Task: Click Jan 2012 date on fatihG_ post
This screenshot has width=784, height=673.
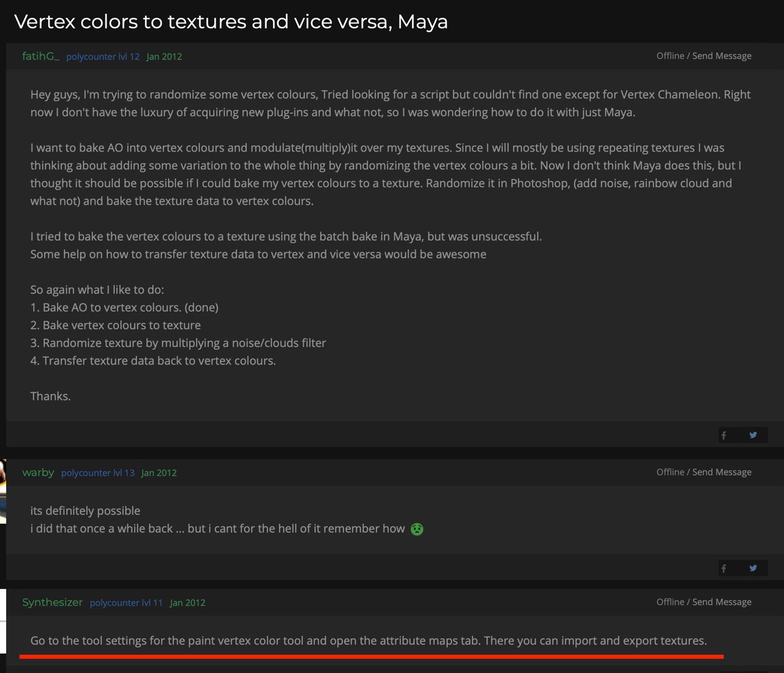Action: [x=164, y=56]
